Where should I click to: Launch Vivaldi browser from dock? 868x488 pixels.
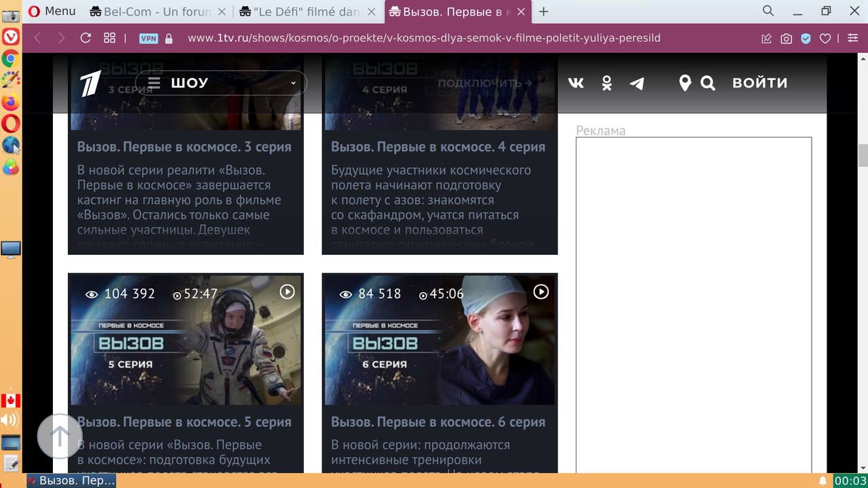tap(11, 37)
